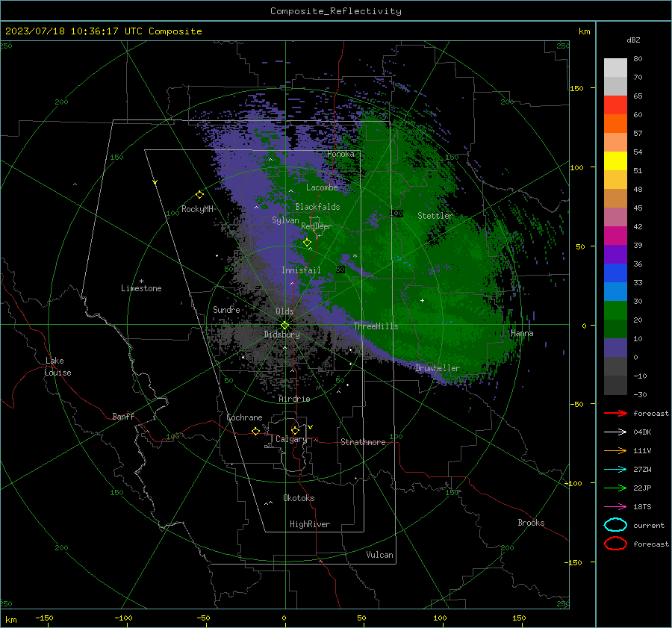Viewport: 672px width, 628px height.
Task: Click the Innisfail city label
Action: pos(301,270)
